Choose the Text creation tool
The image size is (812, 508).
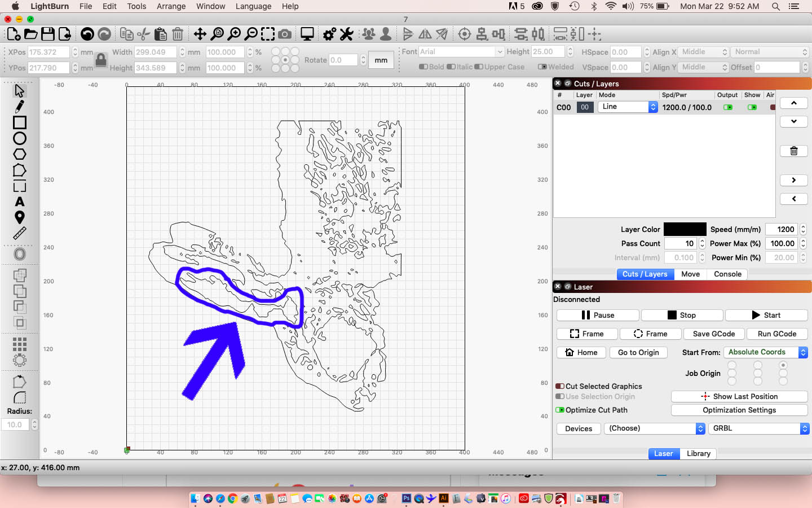tap(20, 202)
